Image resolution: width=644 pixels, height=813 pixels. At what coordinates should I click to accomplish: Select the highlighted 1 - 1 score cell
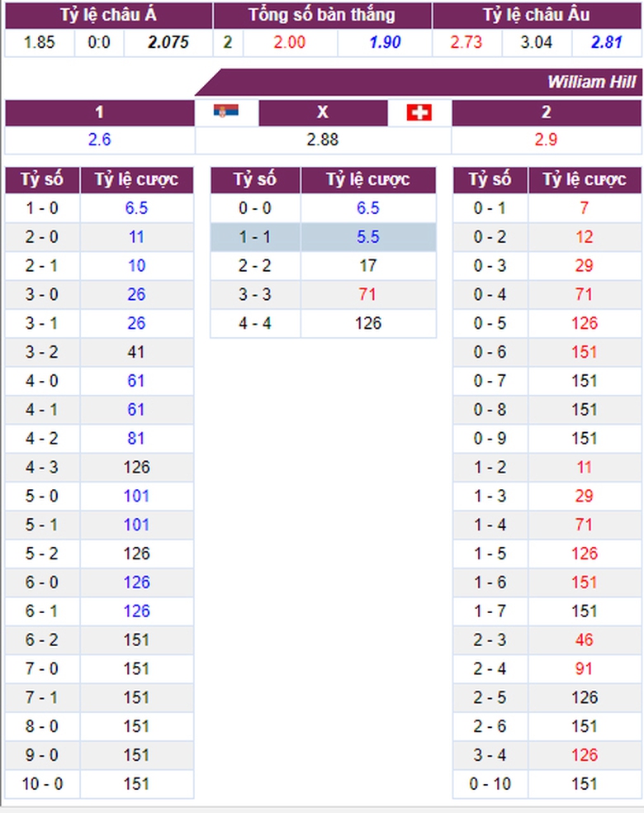click(255, 237)
